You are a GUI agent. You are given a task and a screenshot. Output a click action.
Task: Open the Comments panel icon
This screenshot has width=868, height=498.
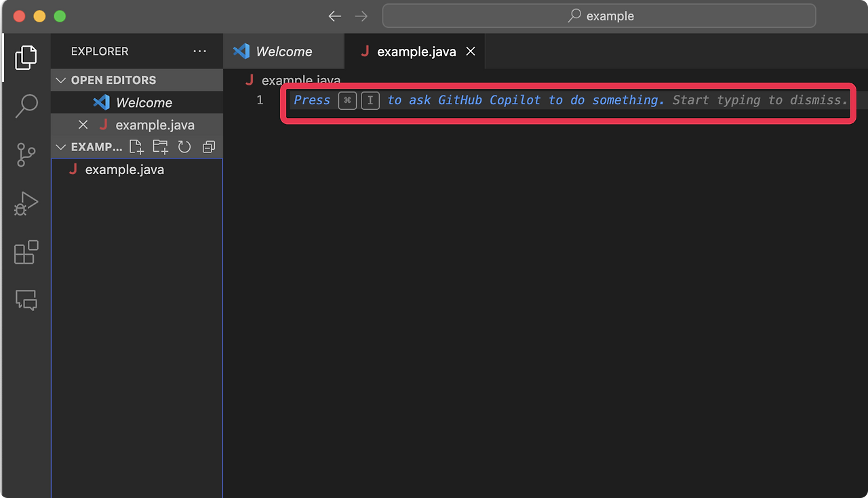point(26,301)
